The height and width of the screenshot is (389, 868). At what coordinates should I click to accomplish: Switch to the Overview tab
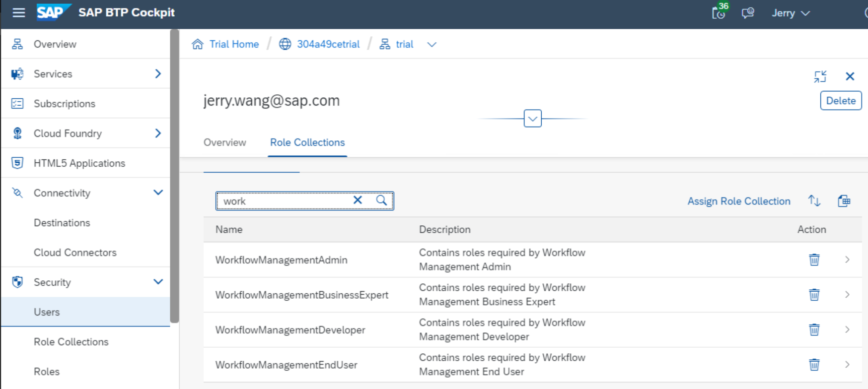click(x=225, y=142)
